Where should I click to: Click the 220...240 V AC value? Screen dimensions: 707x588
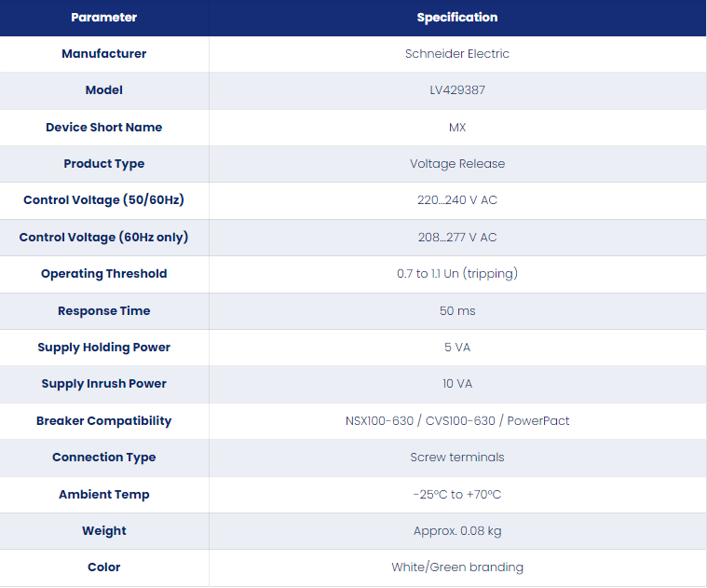457,200
